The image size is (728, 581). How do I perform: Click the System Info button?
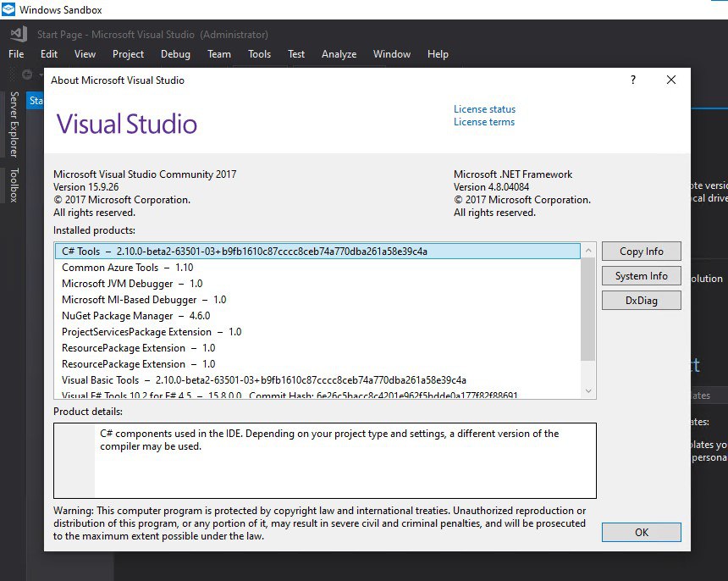[x=641, y=276]
